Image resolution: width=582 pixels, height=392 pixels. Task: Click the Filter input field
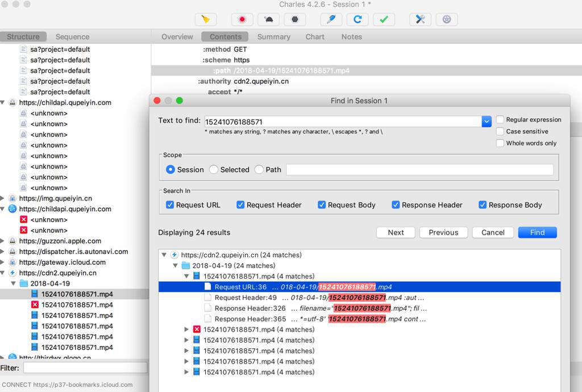[85, 368]
